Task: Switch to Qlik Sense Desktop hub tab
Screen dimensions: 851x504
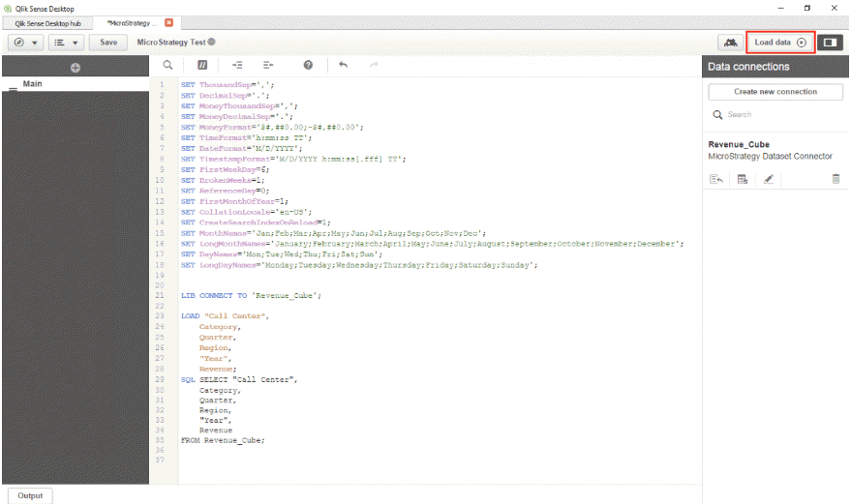Action: tap(47, 22)
